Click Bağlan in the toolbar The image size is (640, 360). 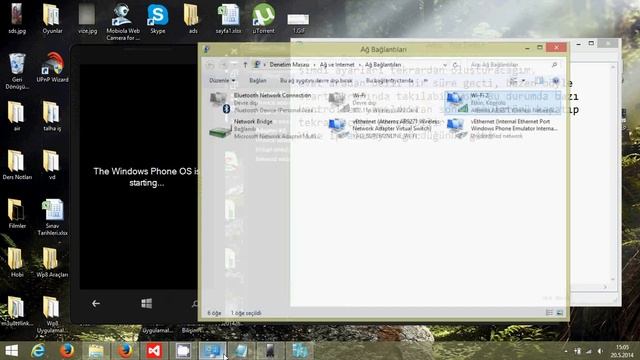point(258,80)
